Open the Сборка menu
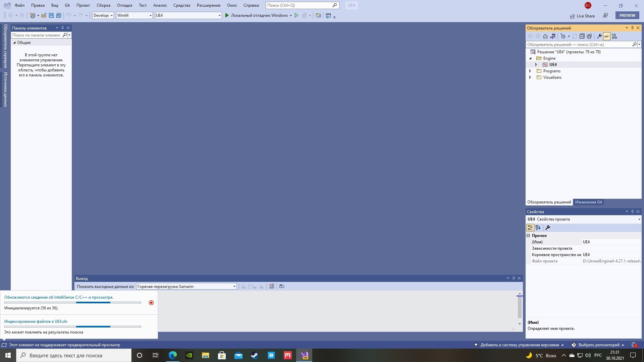 pyautogui.click(x=103, y=5)
